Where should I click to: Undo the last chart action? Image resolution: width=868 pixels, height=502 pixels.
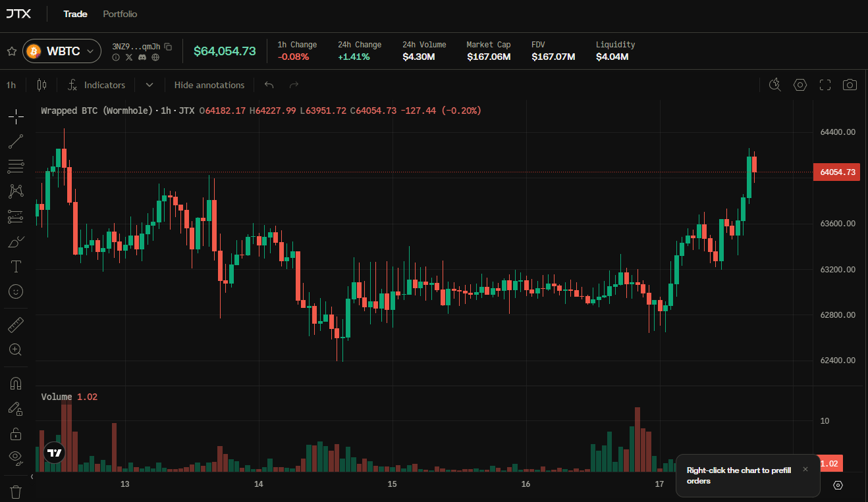click(x=269, y=85)
